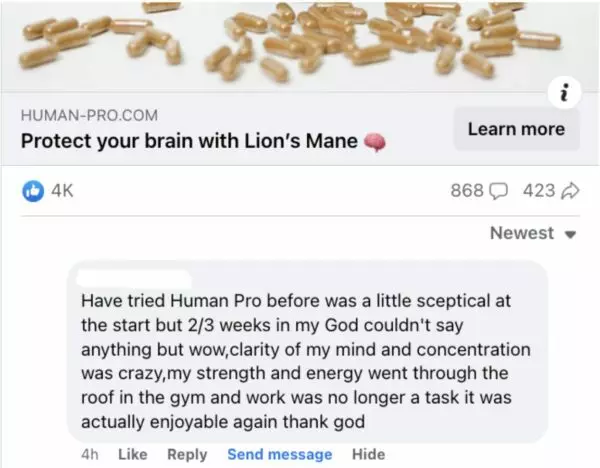
Task: Click the 4h comment timestamp
Action: coord(90,455)
